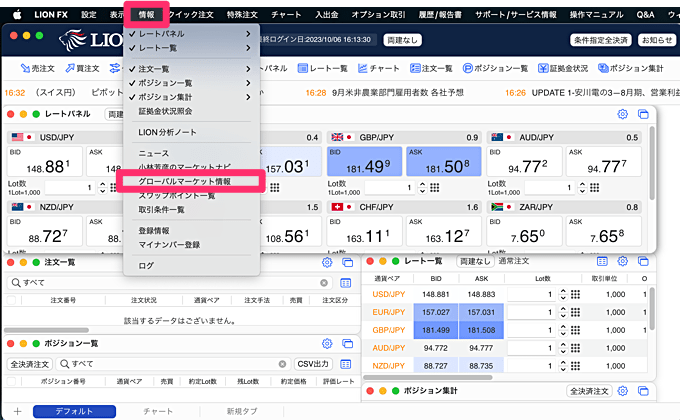680x420 pixels.
Task: Click レートパネル vertical scrollbar
Action: 651,163
